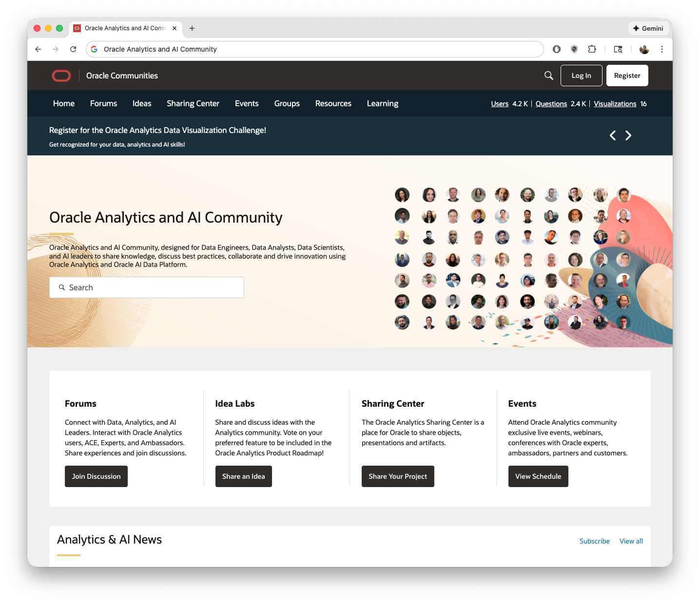Open Chrome's three-dot menu
The image size is (700, 603).
pyautogui.click(x=662, y=49)
